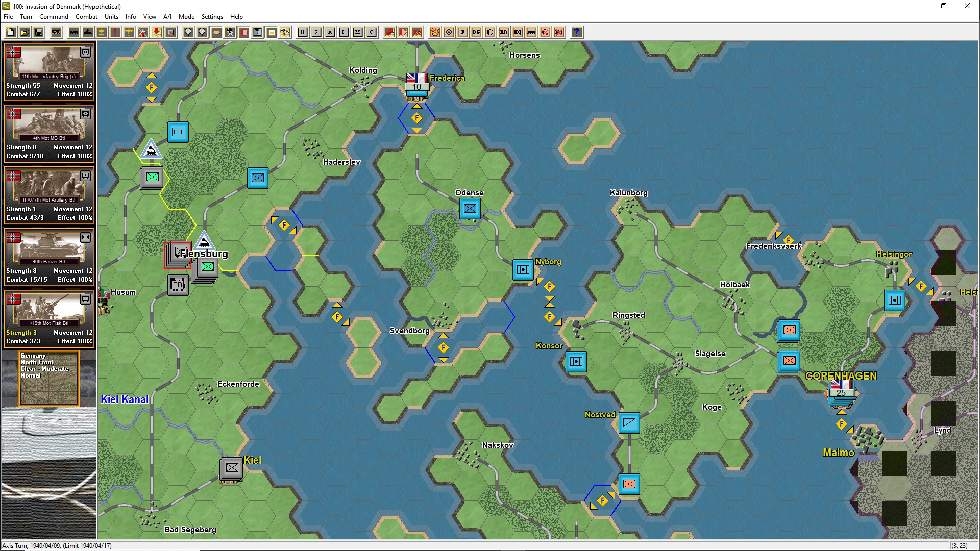Click the yellow plus/minus toolbar icon
The image size is (980, 551).
coord(102,32)
